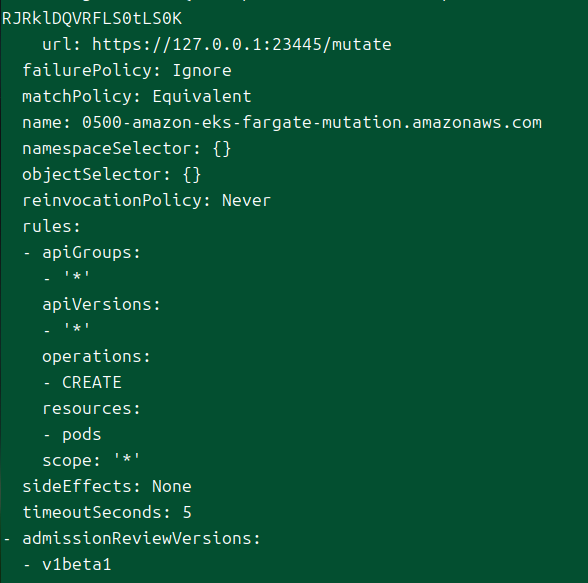Click the pods resource entry
Image resolution: width=588 pixels, height=583 pixels.
82,435
